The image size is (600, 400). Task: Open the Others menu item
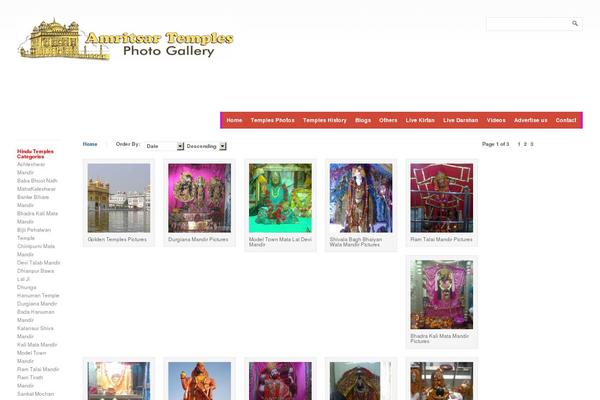(x=388, y=120)
